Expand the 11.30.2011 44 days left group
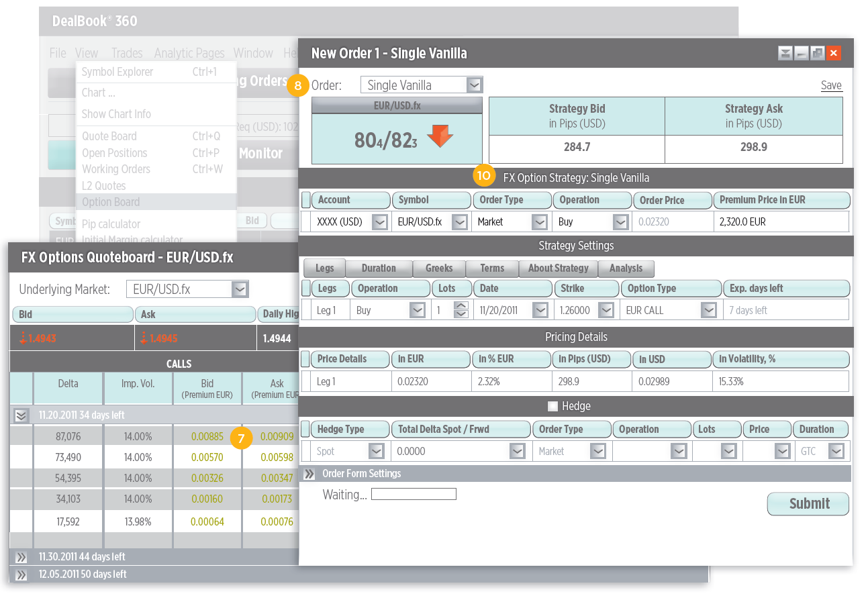The width and height of the screenshot is (868, 600). [x=21, y=557]
